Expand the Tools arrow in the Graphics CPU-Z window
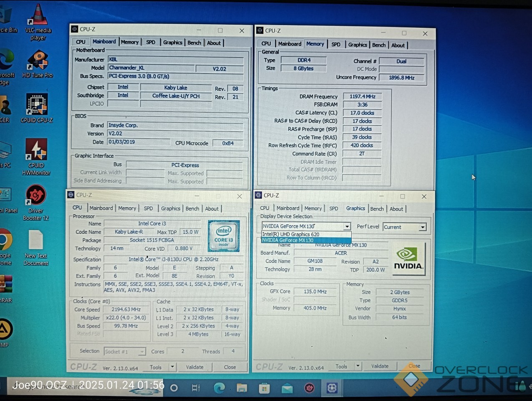The image size is (532, 401). (358, 366)
